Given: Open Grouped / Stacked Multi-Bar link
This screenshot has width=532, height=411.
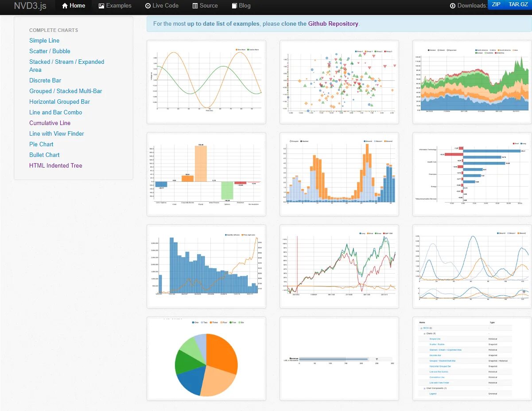Looking at the screenshot, I should [x=66, y=91].
